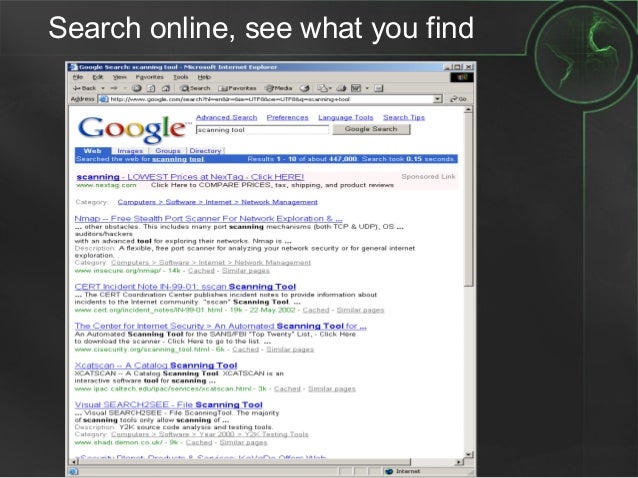This screenshot has width=638, height=478.
Task: Open the View menu
Action: point(120,77)
